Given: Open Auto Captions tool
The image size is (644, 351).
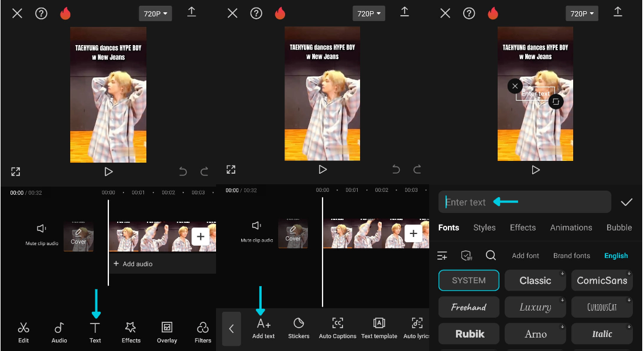Looking at the screenshot, I should click(x=338, y=329).
